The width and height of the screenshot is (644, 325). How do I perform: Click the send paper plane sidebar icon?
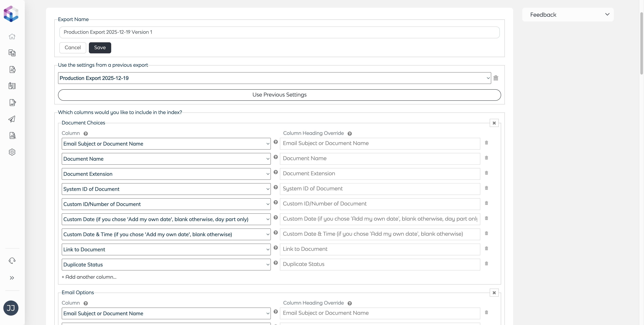12,119
